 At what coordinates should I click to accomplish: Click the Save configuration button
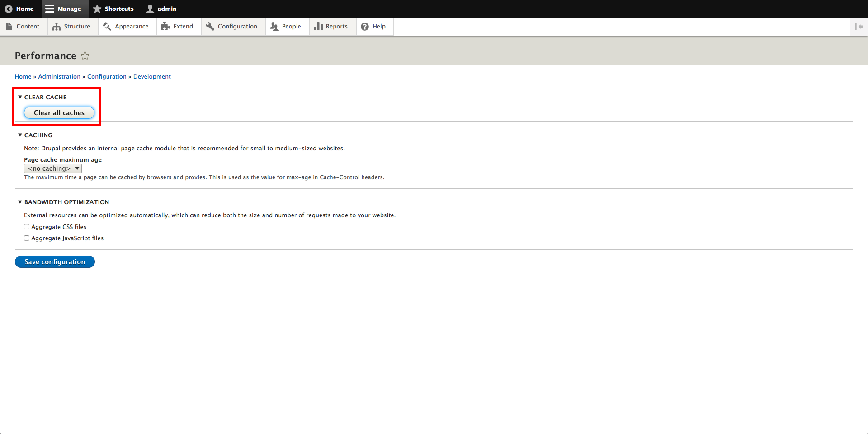(x=55, y=262)
